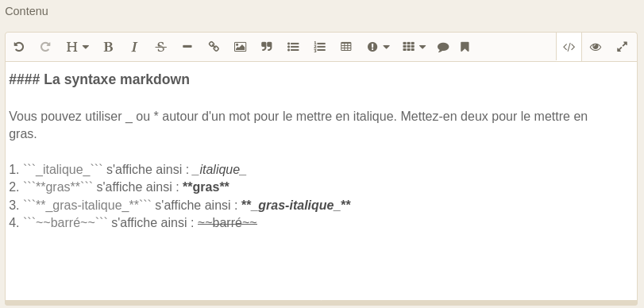Viewport: 644px width, 308px height.
Task: Open the alert exclamation dropdown
Action: click(x=378, y=47)
